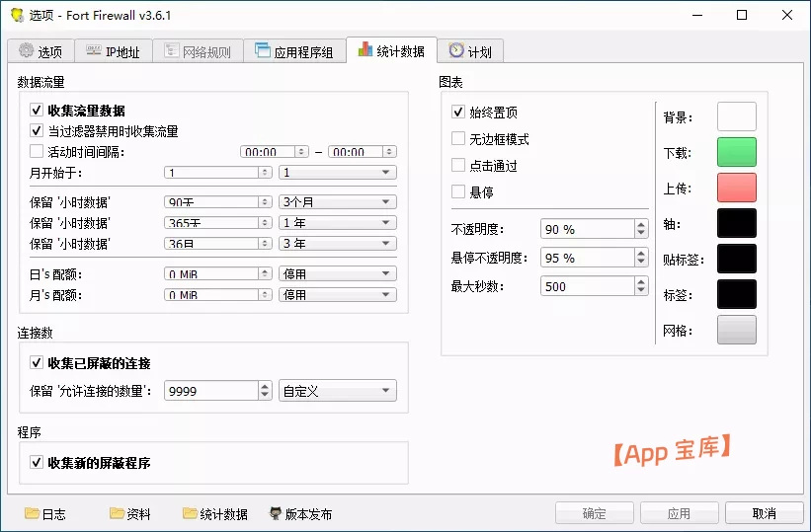The height and width of the screenshot is (532, 811).
Task: Click the 应用程序组 window icon
Action: coord(262,50)
